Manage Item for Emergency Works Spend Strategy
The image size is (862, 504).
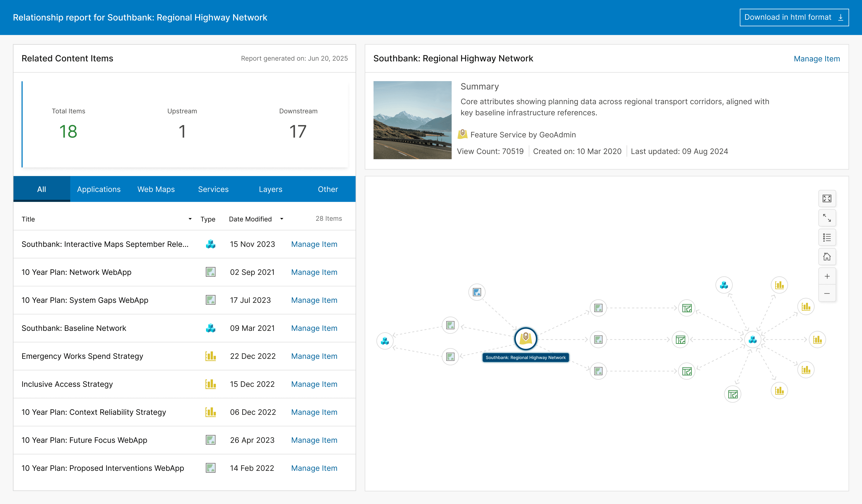click(x=314, y=356)
